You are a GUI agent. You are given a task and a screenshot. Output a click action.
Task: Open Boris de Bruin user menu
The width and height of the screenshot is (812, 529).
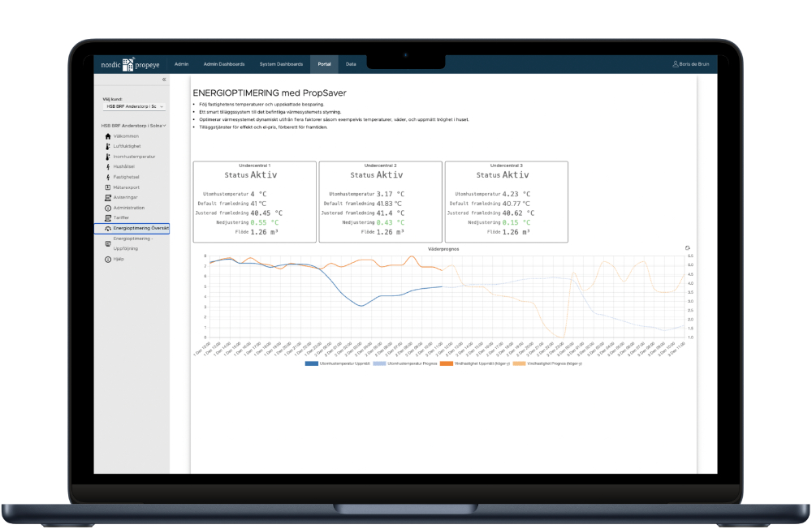pyautogui.click(x=691, y=64)
